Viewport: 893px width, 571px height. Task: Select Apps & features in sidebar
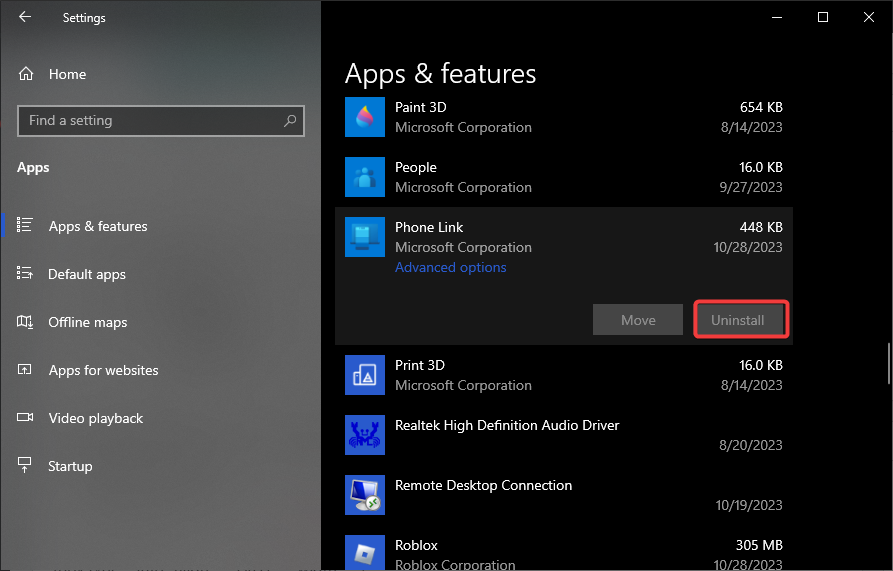coord(97,226)
